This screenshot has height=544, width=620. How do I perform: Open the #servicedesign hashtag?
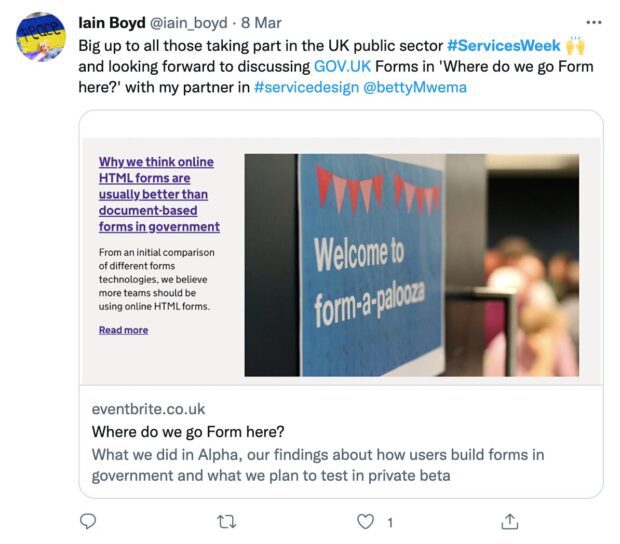point(306,87)
